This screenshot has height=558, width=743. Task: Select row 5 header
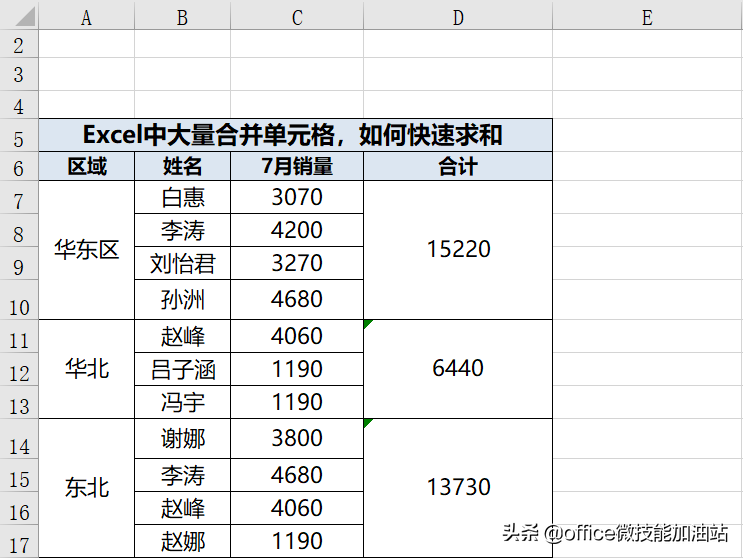(19, 136)
